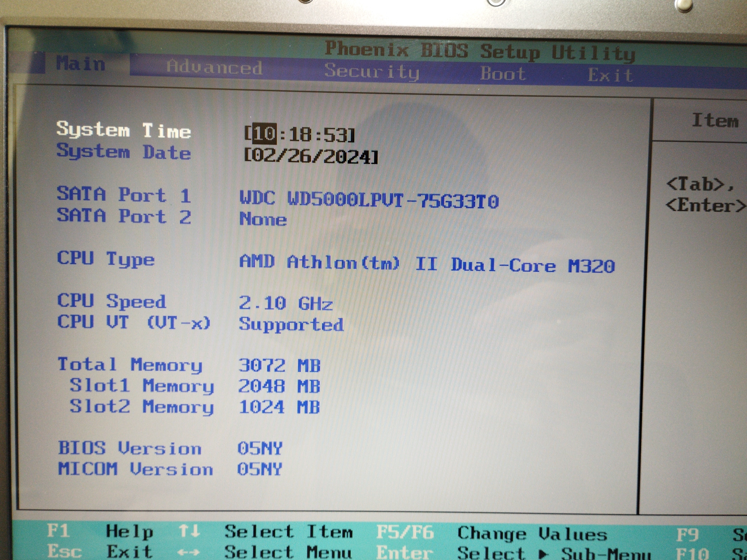Click the seconds field 53 in System Time

(335, 135)
